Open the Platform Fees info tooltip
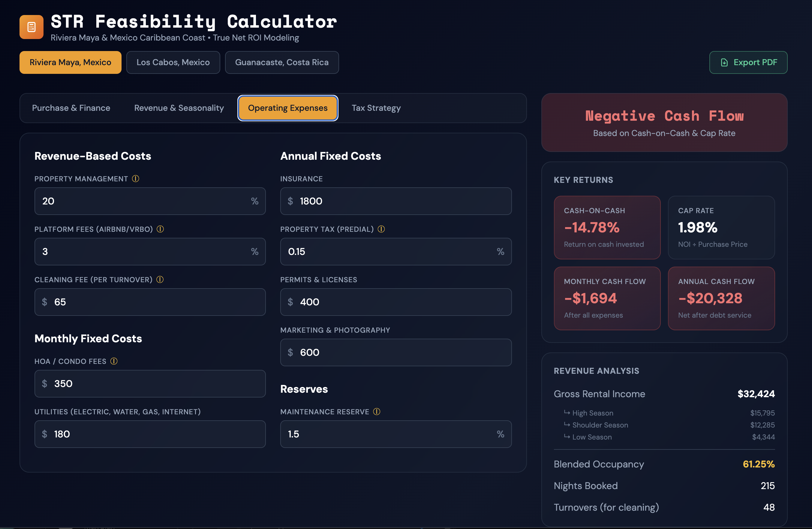The width and height of the screenshot is (812, 529). pyautogui.click(x=160, y=229)
